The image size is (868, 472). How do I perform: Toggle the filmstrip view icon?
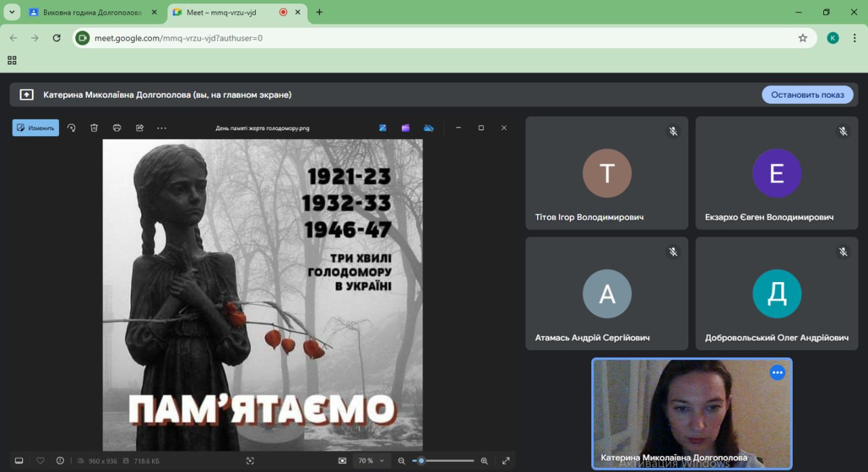point(19,460)
